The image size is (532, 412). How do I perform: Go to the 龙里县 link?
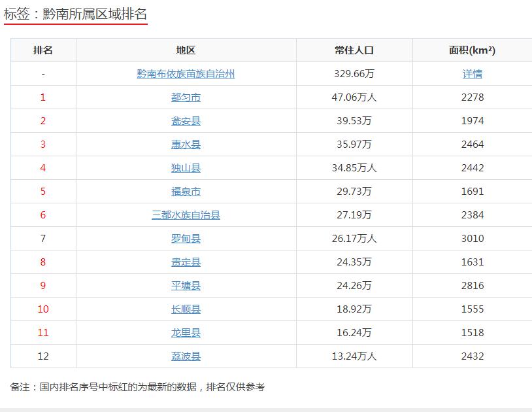186,333
